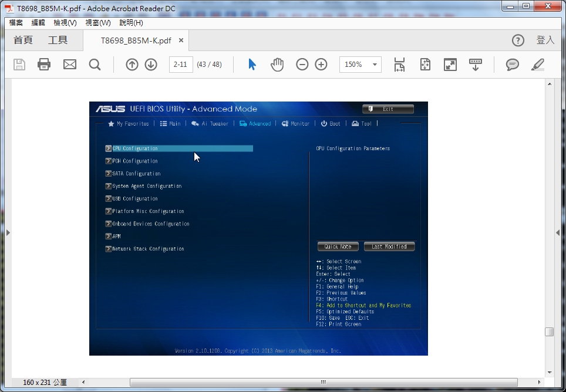
Task: Go to previous page up arrow
Action: click(x=132, y=65)
